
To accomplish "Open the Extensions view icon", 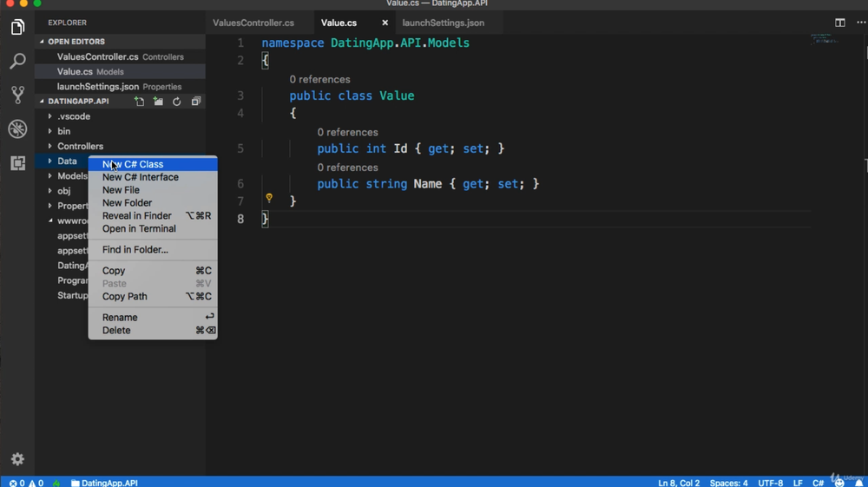I will (17, 162).
